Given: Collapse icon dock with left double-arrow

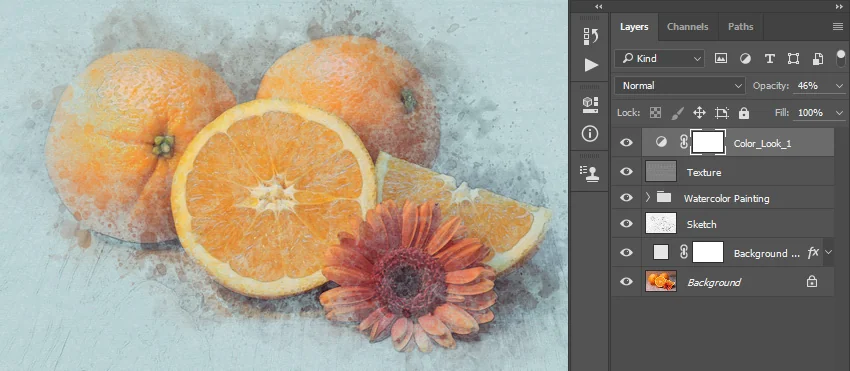Looking at the screenshot, I should tap(598, 7).
